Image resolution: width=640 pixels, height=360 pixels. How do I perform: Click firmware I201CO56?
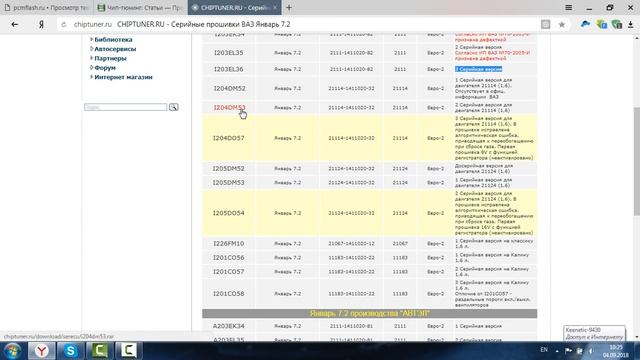(229, 258)
